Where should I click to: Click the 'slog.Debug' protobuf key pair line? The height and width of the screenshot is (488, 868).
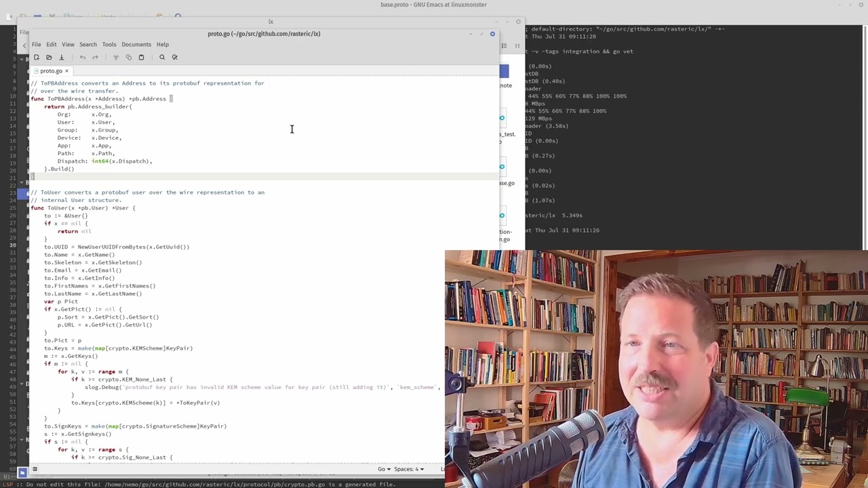(x=262, y=387)
